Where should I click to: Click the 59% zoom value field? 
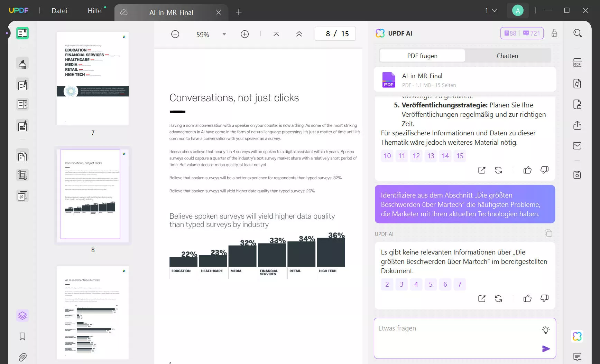(203, 35)
